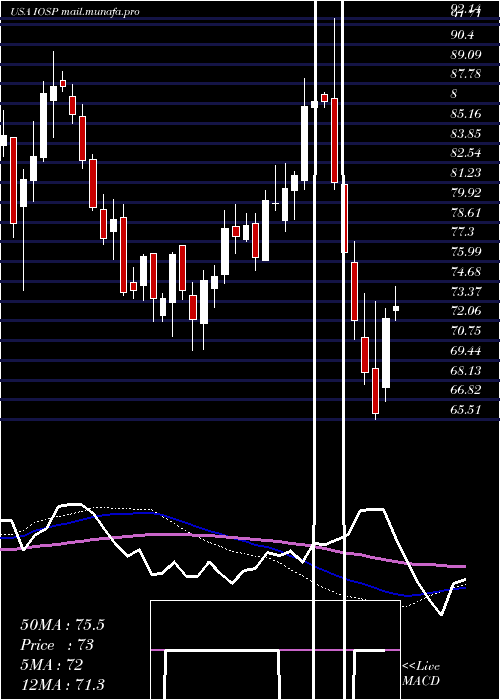This screenshot has width=500, height=700.
Task: Select the 81.23 price axis label
Action: (466, 172)
